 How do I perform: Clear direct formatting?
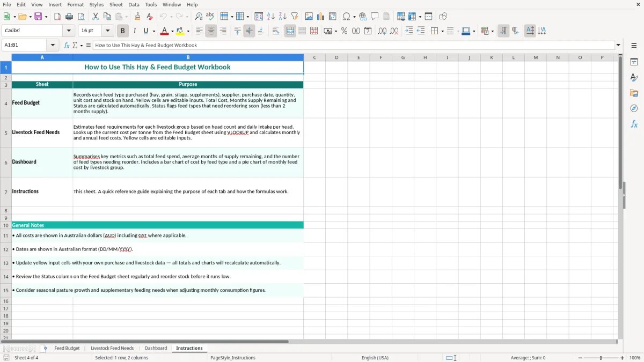tap(149, 17)
